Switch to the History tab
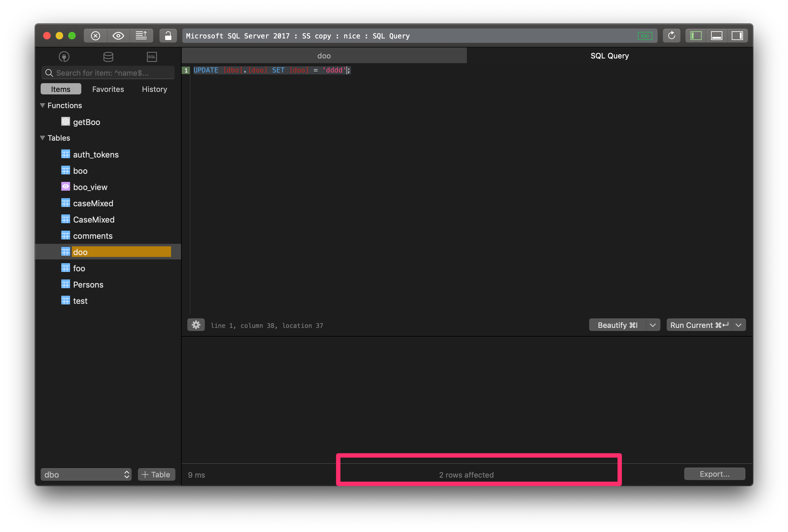Image resolution: width=788 pixels, height=532 pixels. click(154, 89)
